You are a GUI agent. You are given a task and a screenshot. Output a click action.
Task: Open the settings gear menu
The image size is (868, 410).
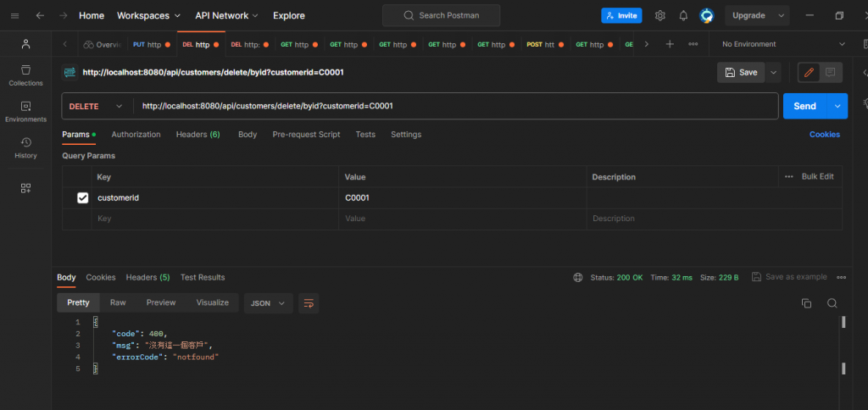pos(659,15)
